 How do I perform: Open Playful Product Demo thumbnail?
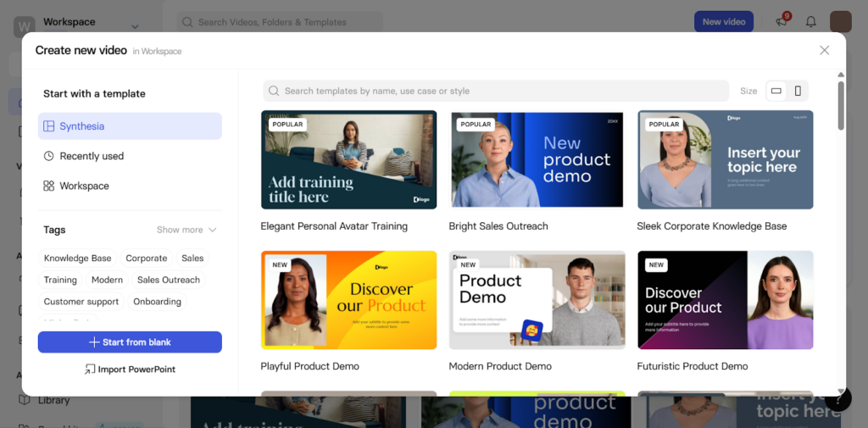(348, 300)
